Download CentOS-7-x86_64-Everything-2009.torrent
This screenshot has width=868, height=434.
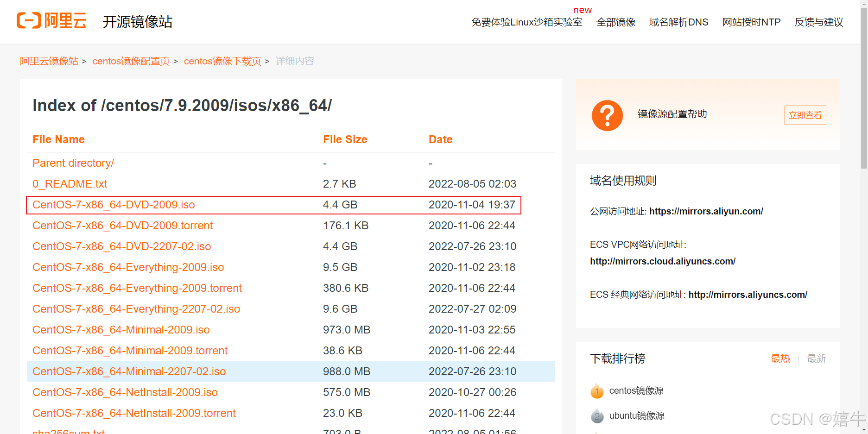[137, 288]
